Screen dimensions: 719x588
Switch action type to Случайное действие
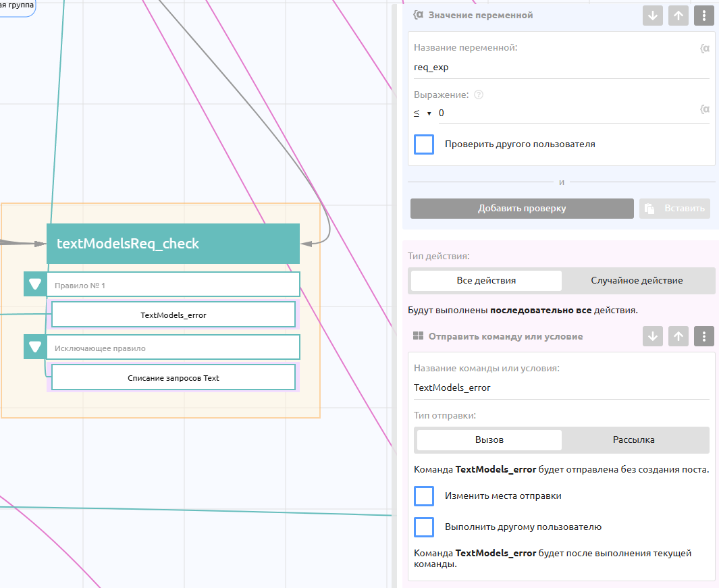click(x=637, y=281)
